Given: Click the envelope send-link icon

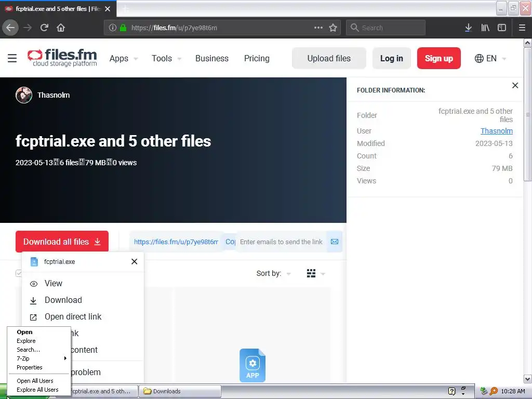Looking at the screenshot, I should (x=335, y=242).
